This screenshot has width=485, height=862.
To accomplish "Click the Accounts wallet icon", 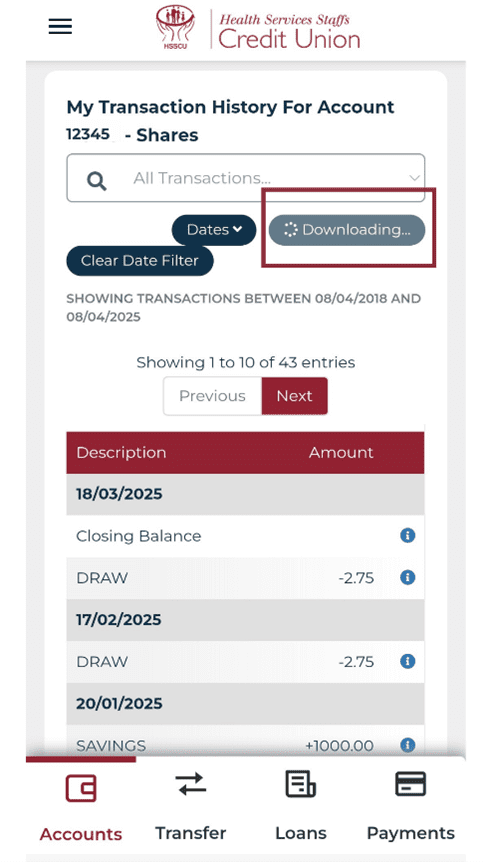I will point(81,788).
